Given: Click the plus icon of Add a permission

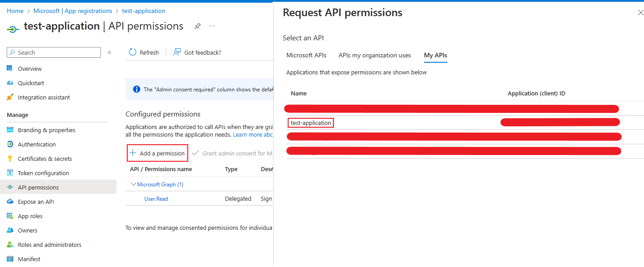Looking at the screenshot, I should 133,153.
